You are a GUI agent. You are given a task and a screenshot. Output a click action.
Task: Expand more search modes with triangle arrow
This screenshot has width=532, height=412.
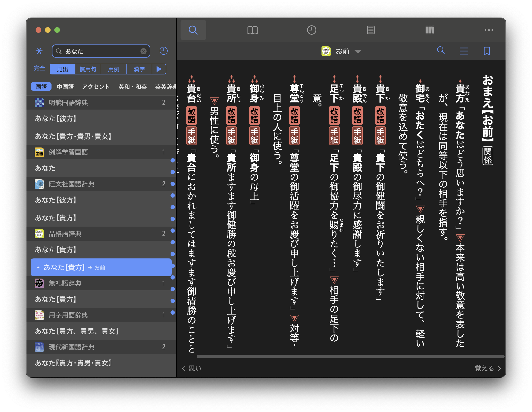point(159,69)
